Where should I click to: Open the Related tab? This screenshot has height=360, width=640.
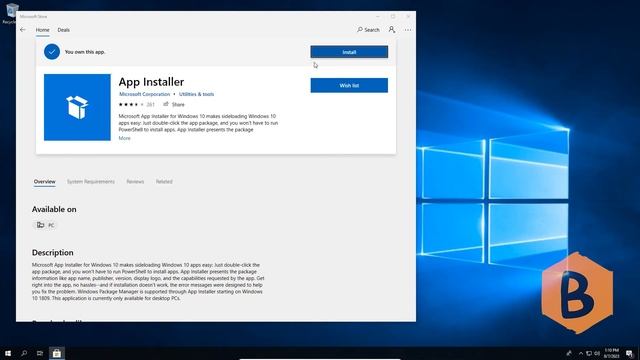click(x=164, y=182)
